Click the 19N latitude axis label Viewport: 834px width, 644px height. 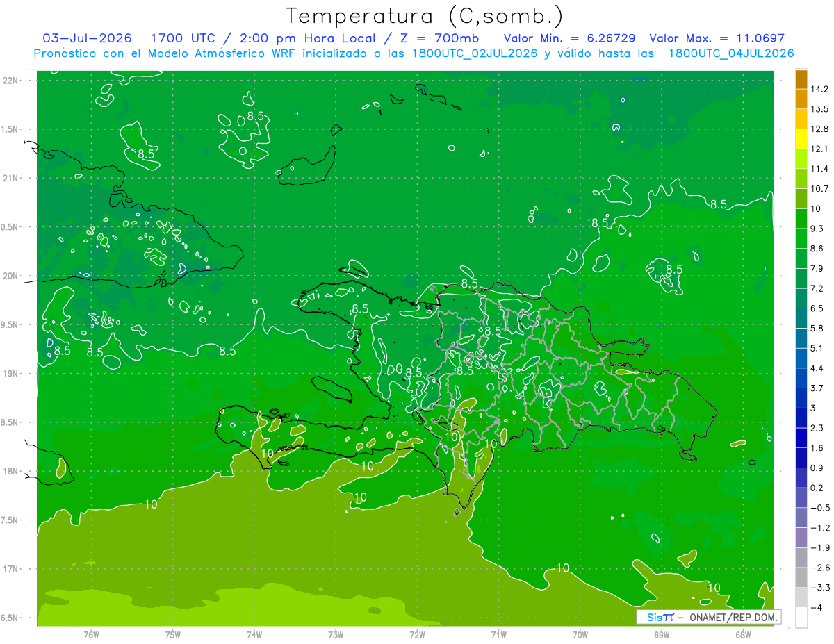pyautogui.click(x=12, y=373)
